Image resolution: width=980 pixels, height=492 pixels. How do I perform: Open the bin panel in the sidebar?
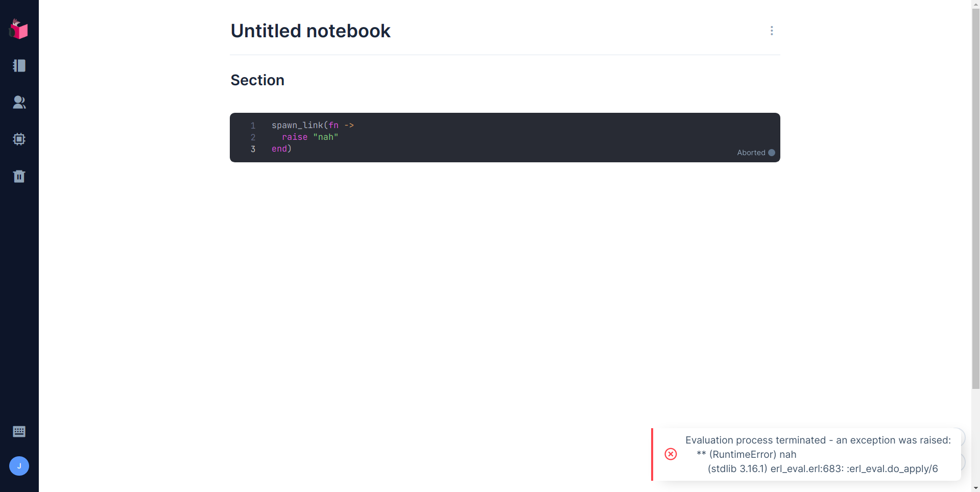pyautogui.click(x=19, y=176)
